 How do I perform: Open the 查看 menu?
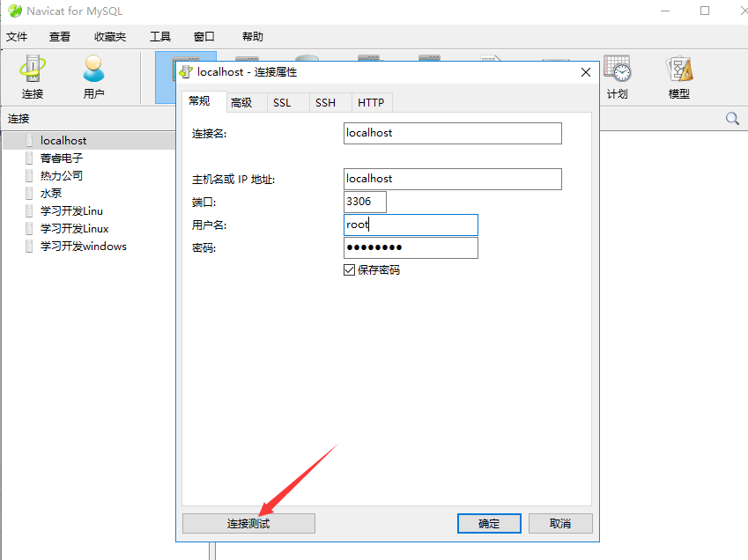[60, 37]
